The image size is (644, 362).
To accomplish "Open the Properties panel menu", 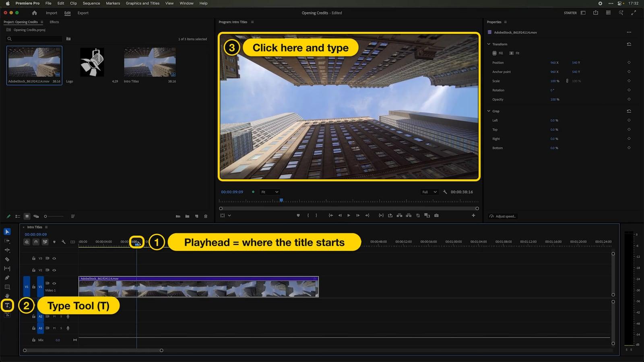I will click(506, 22).
